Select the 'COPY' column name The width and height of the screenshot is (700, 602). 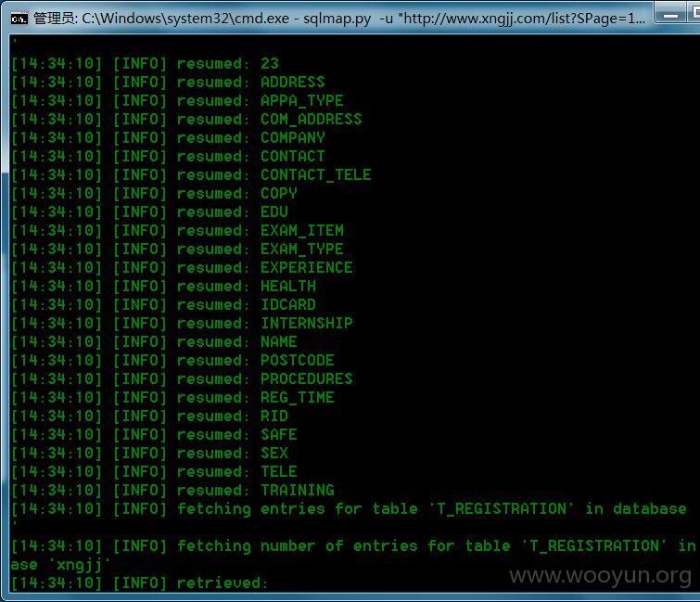pos(279,193)
